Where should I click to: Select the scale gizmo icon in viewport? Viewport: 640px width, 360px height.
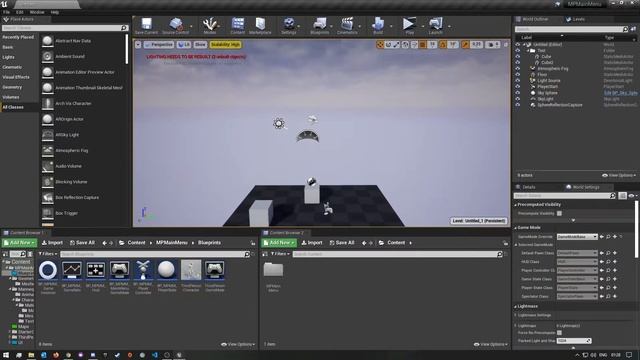pyautogui.click(x=397, y=44)
